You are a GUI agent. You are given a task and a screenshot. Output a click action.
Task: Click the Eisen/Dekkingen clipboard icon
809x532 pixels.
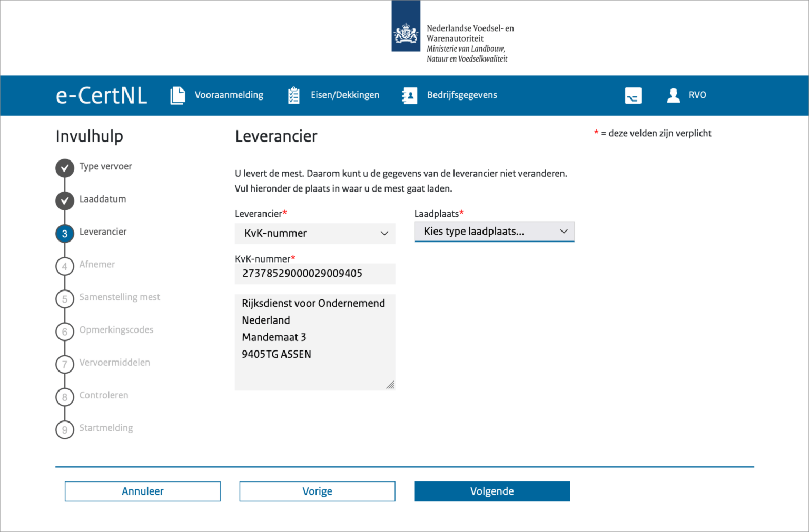click(x=293, y=95)
